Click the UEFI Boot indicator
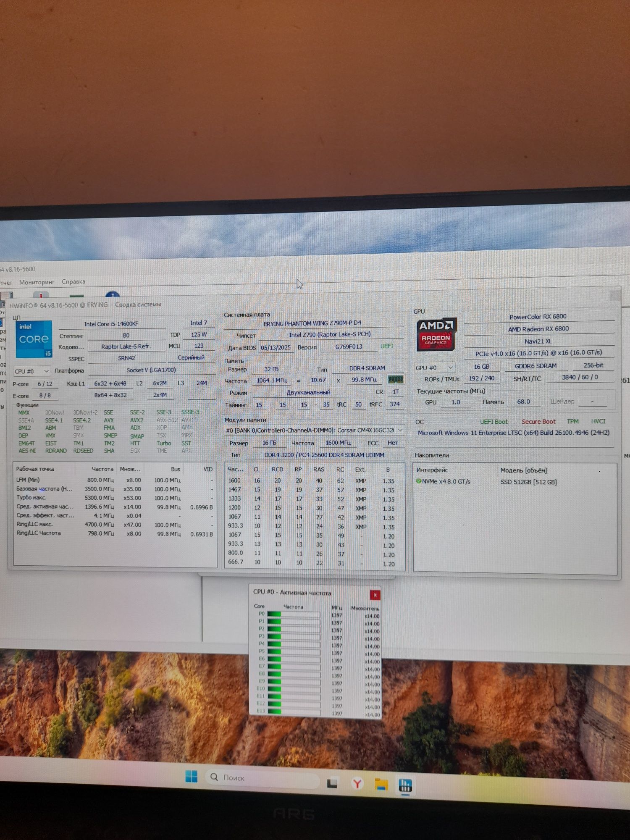630x840 pixels. [494, 422]
